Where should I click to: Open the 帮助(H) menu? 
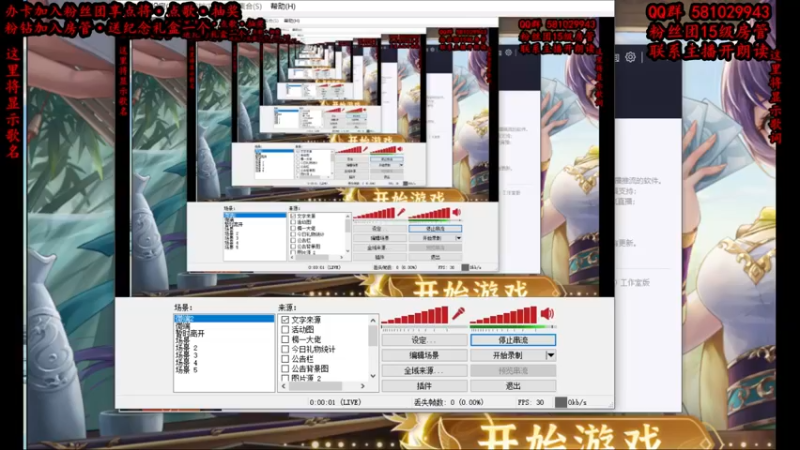[x=283, y=6]
